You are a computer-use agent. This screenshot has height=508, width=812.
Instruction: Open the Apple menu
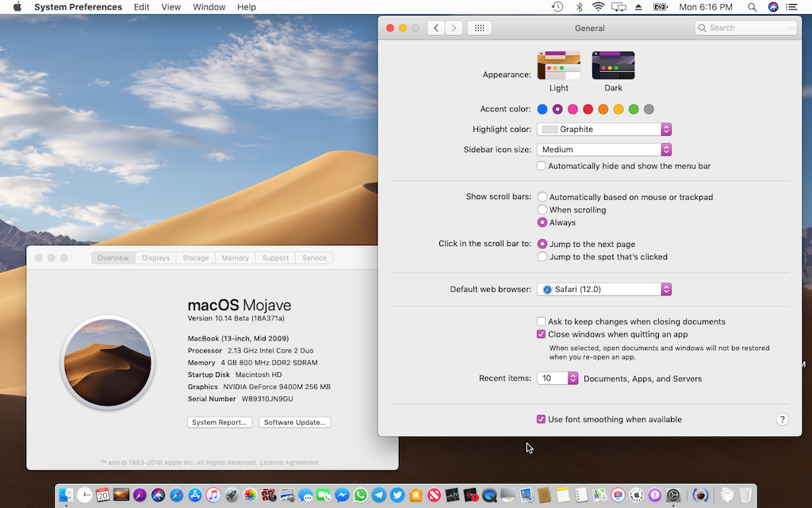click(17, 6)
